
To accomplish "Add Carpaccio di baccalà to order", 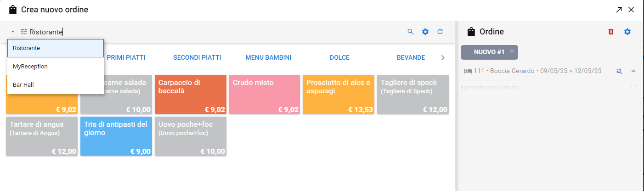I will point(190,94).
